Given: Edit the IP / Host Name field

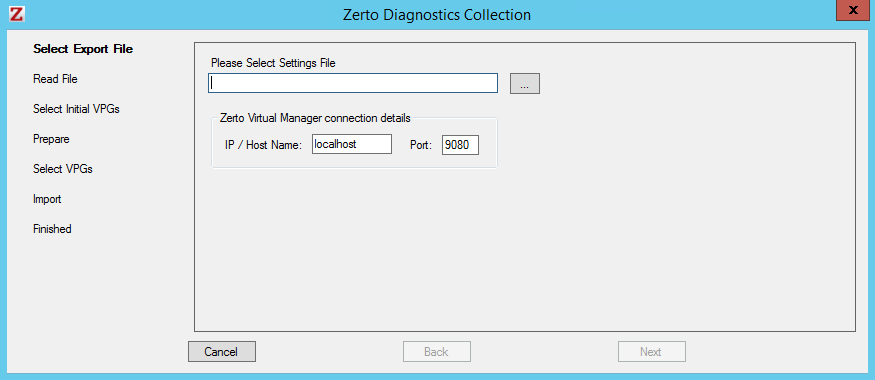Looking at the screenshot, I should click(x=352, y=144).
